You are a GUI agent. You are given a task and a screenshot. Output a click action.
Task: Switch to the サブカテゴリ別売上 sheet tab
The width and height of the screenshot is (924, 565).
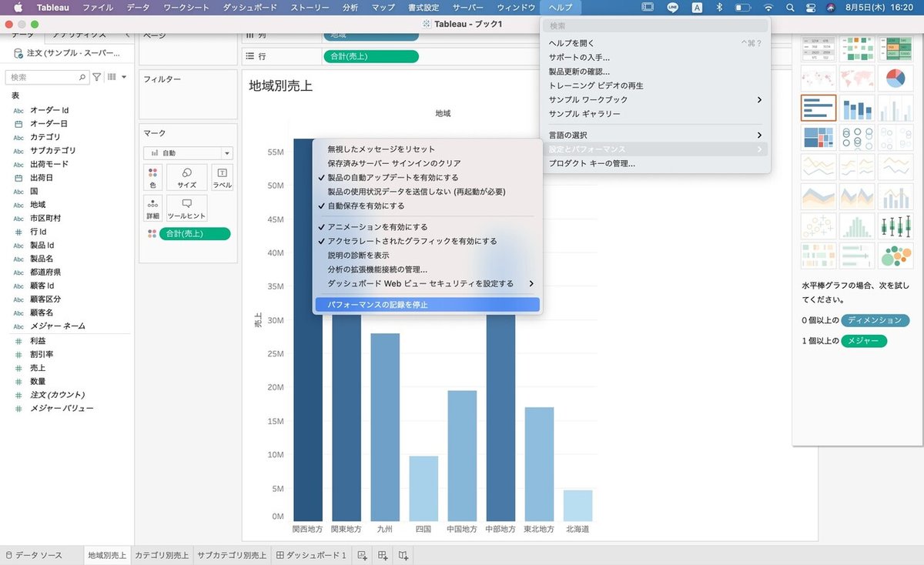[x=232, y=555]
